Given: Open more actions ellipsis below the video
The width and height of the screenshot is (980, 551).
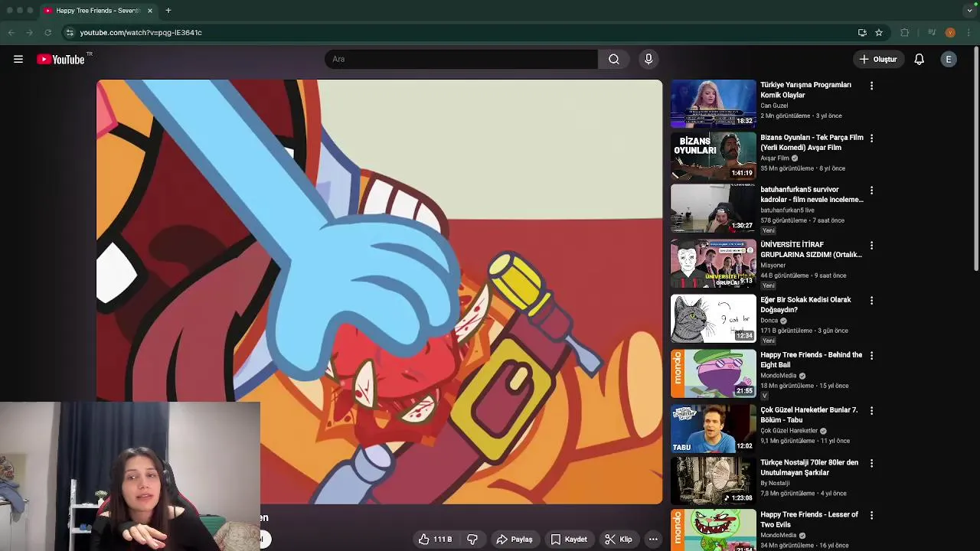Looking at the screenshot, I should click(653, 540).
